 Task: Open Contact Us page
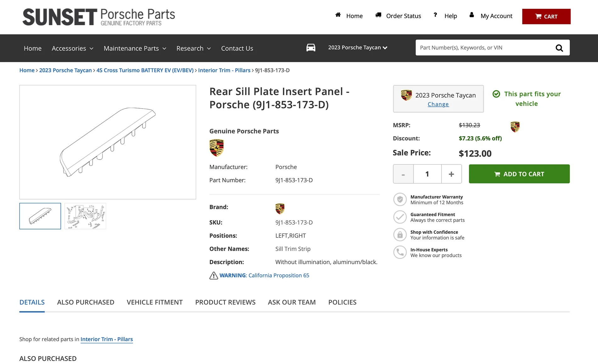(x=237, y=48)
